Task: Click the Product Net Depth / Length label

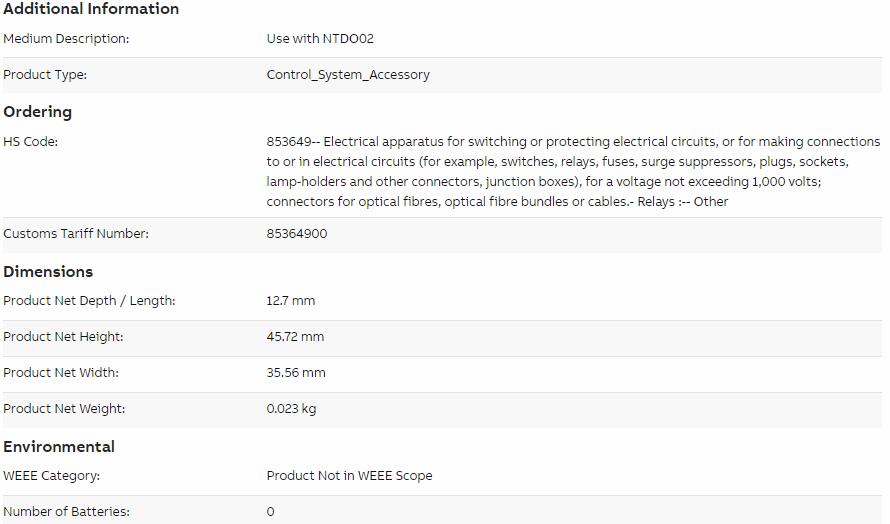Action: (x=89, y=301)
